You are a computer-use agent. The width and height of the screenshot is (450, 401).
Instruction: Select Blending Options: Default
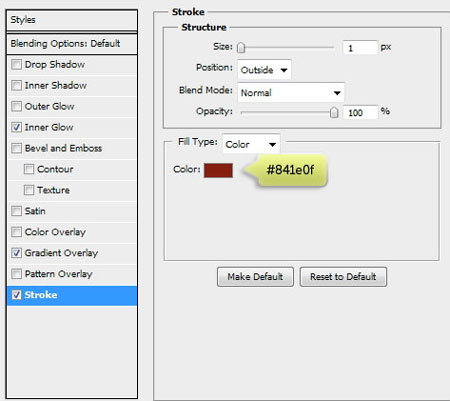coord(72,44)
